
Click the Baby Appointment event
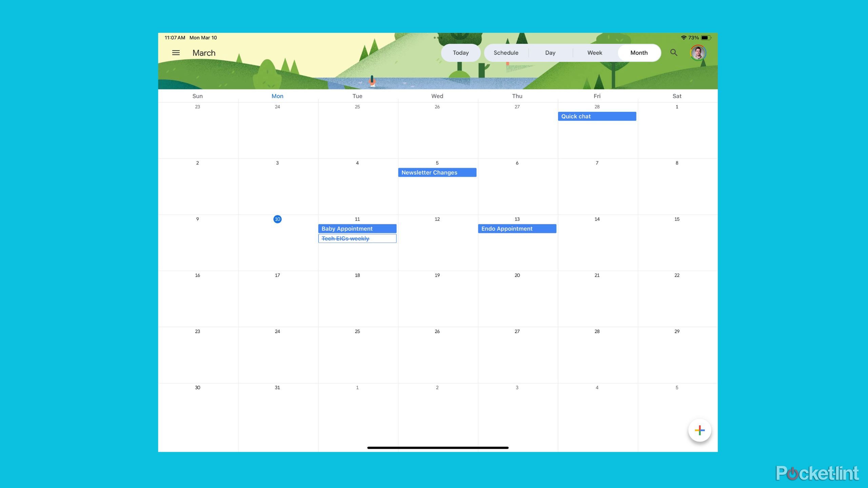click(356, 229)
